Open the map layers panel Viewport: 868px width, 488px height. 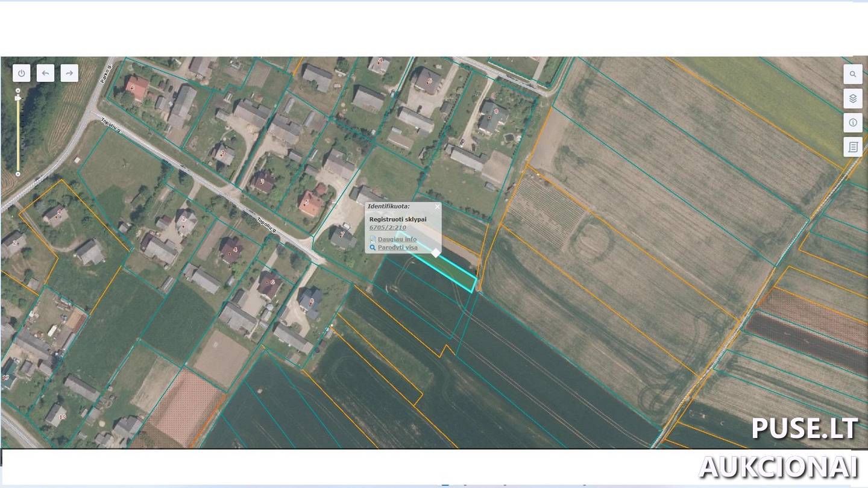click(x=852, y=98)
